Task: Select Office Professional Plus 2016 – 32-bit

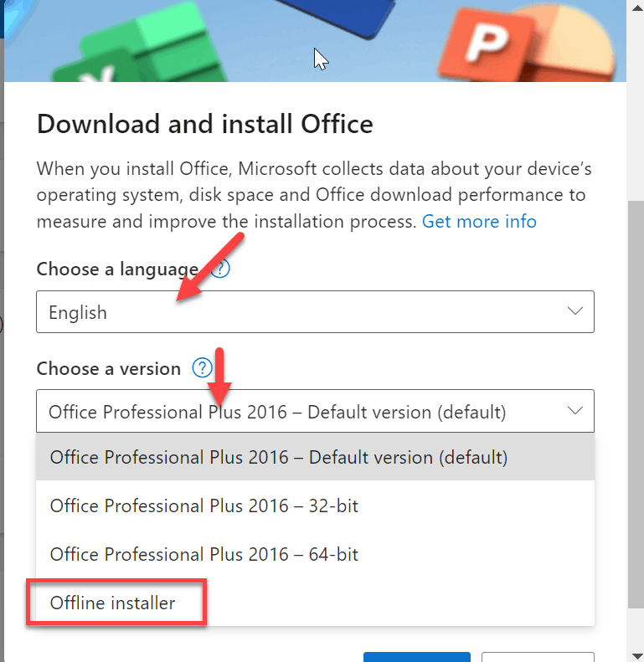Action: [315, 505]
